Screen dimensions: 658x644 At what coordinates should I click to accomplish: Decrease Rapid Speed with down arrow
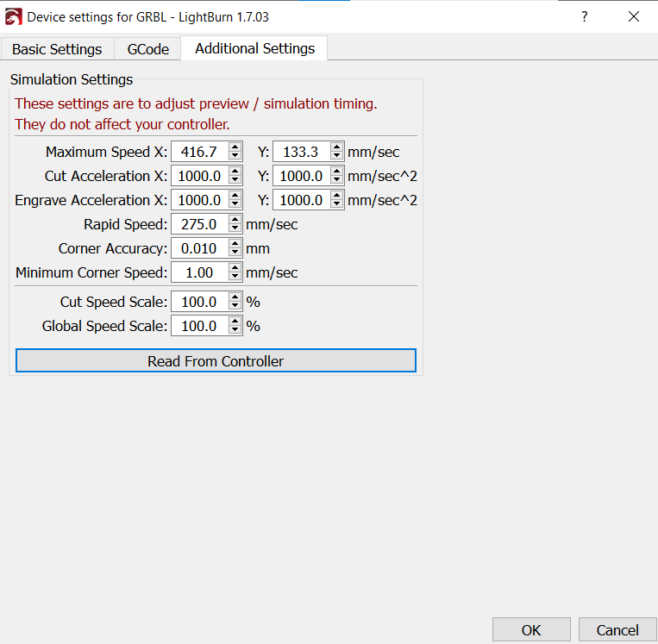click(x=235, y=228)
